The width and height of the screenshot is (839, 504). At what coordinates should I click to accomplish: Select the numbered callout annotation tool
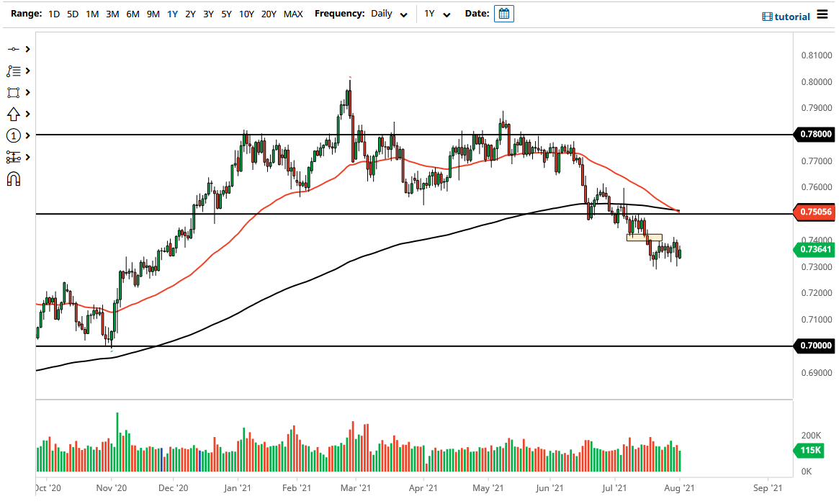(x=12, y=135)
